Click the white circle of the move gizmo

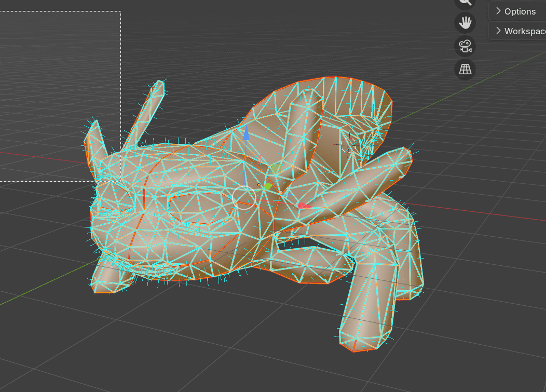coord(244,198)
